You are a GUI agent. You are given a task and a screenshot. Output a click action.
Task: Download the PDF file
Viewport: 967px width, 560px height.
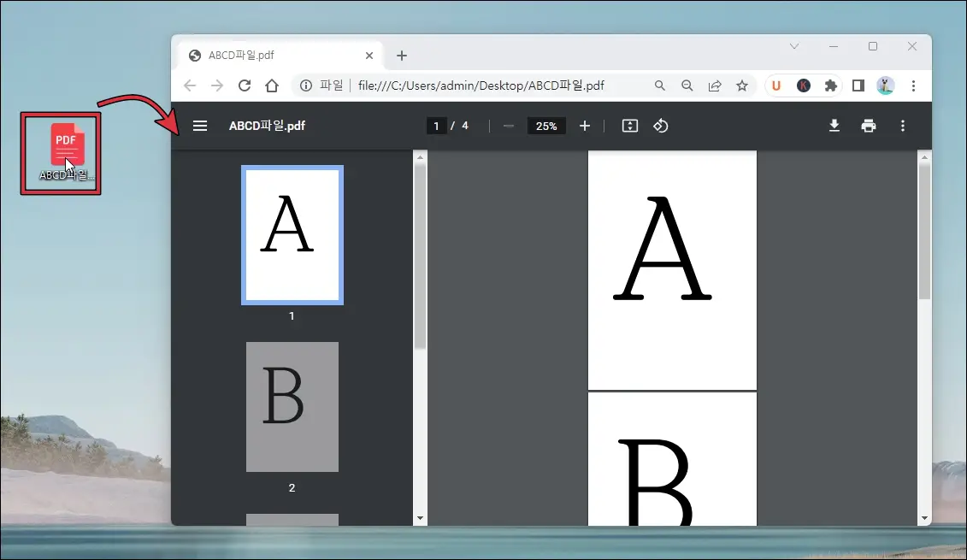coord(834,126)
